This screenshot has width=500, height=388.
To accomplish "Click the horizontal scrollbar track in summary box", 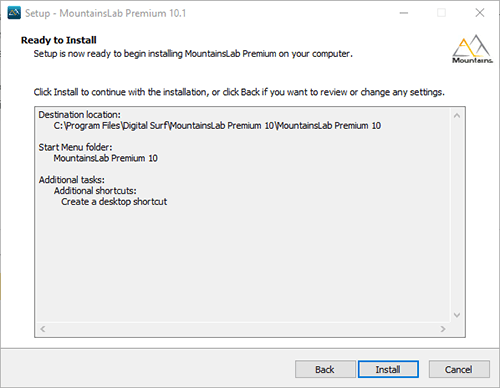I will 243,329.
